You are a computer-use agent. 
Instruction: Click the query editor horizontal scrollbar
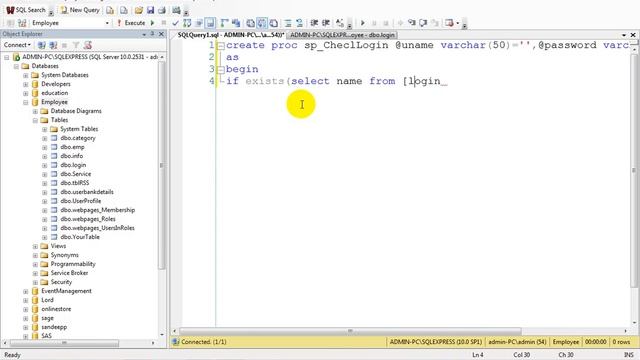tap(350, 331)
